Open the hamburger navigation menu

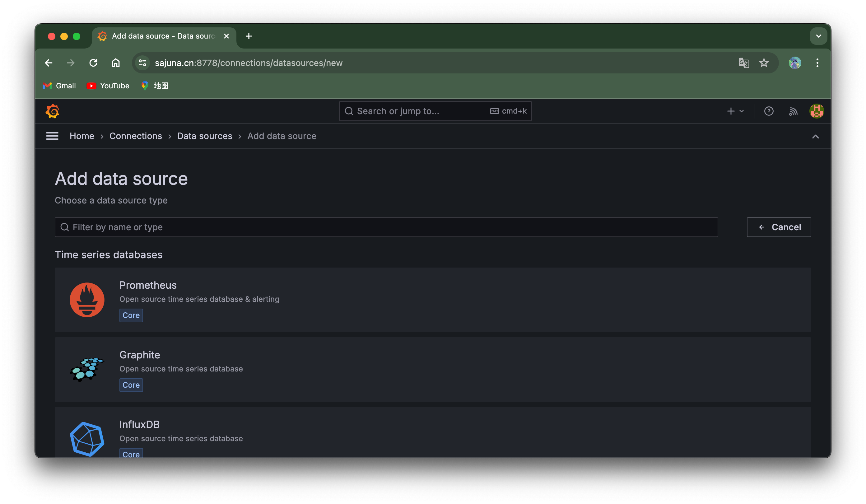click(x=52, y=136)
